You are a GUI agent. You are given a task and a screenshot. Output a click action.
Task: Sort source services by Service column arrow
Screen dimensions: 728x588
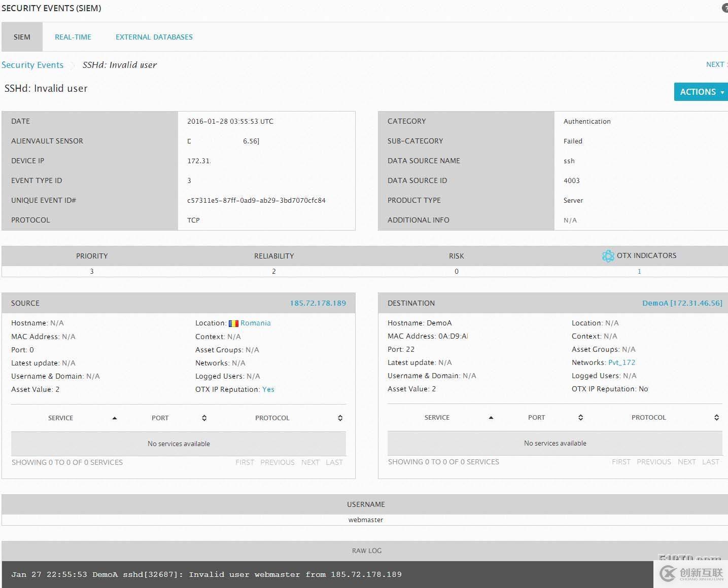pyautogui.click(x=115, y=418)
